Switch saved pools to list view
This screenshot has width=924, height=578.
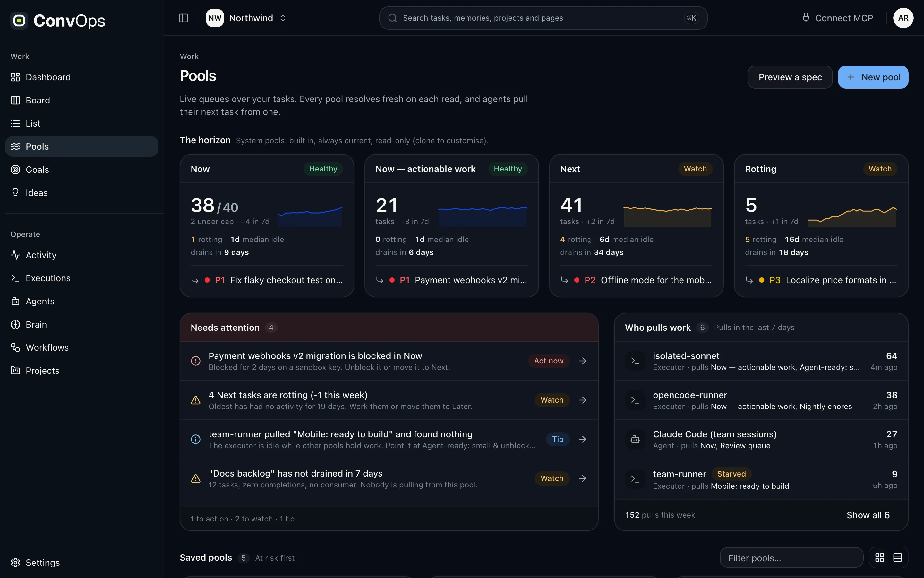point(898,558)
